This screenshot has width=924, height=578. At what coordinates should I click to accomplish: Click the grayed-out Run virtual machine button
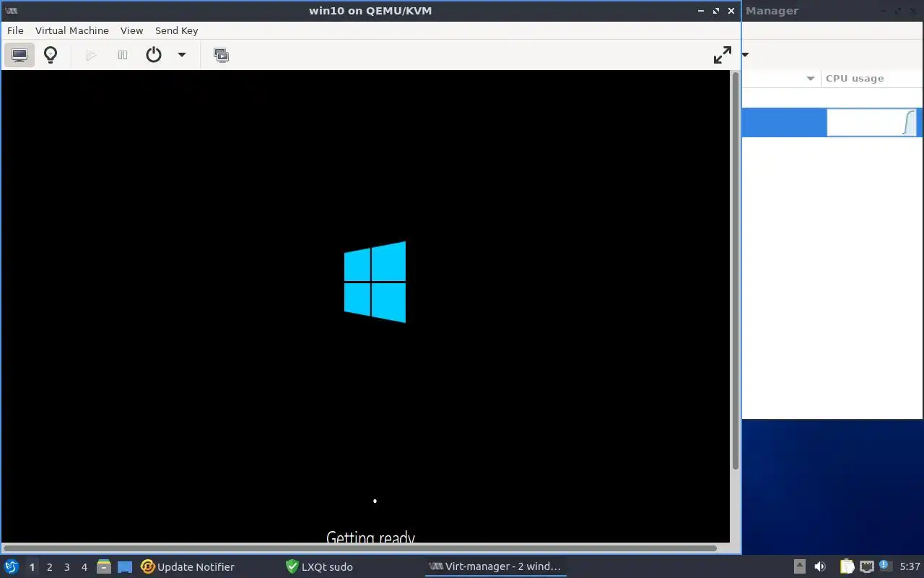point(91,55)
